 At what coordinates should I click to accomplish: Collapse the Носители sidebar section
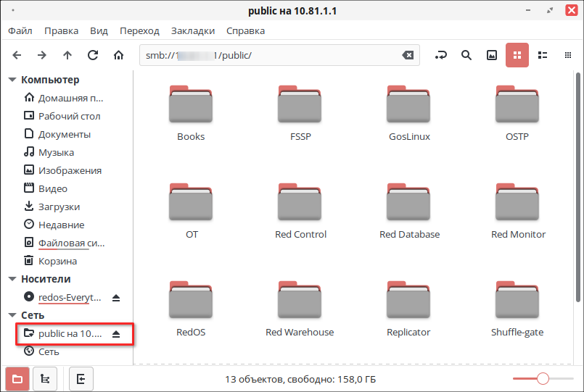(12, 279)
